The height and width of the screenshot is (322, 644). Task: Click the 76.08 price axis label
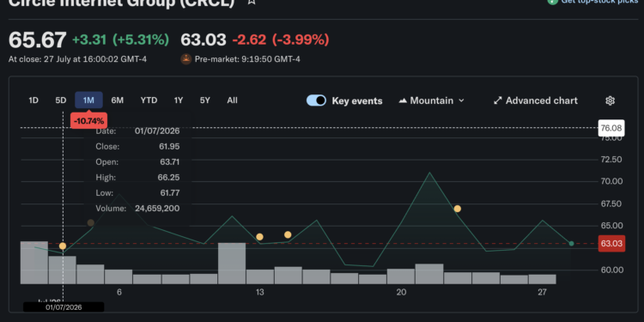pyautogui.click(x=611, y=128)
